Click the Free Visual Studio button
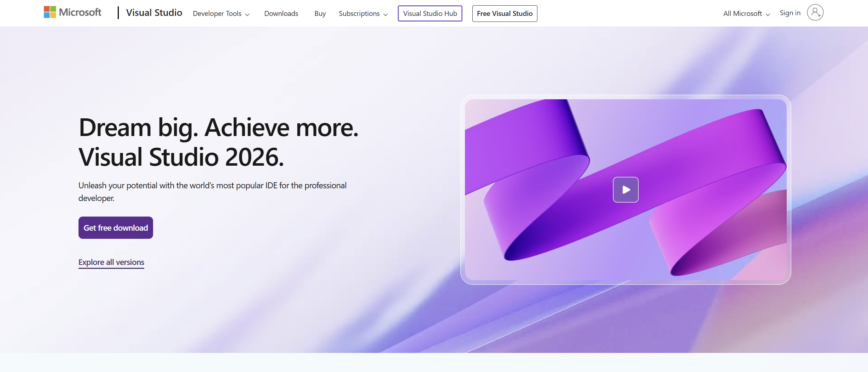Viewport: 868px width, 372px height. point(505,13)
